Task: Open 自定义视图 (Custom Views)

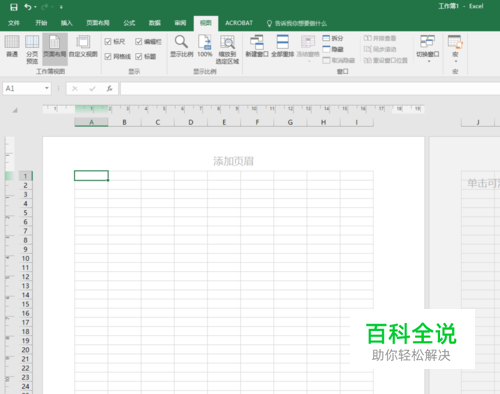Action: (83, 47)
